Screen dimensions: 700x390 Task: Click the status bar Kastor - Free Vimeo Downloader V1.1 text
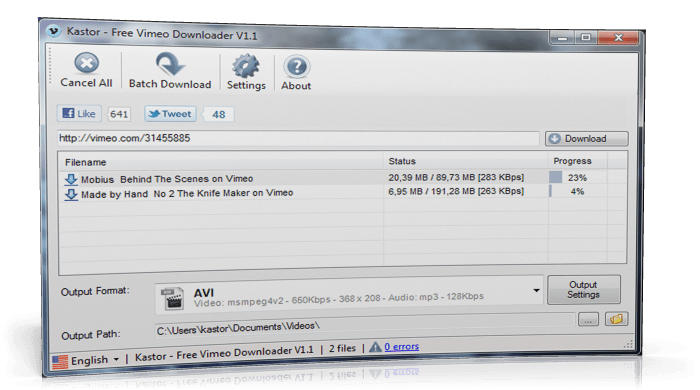[x=224, y=353]
